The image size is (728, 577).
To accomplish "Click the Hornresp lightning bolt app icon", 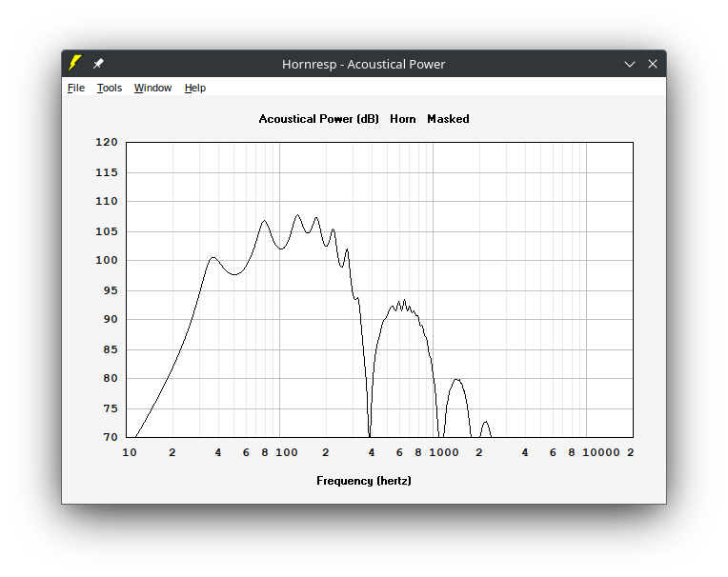I will (74, 63).
